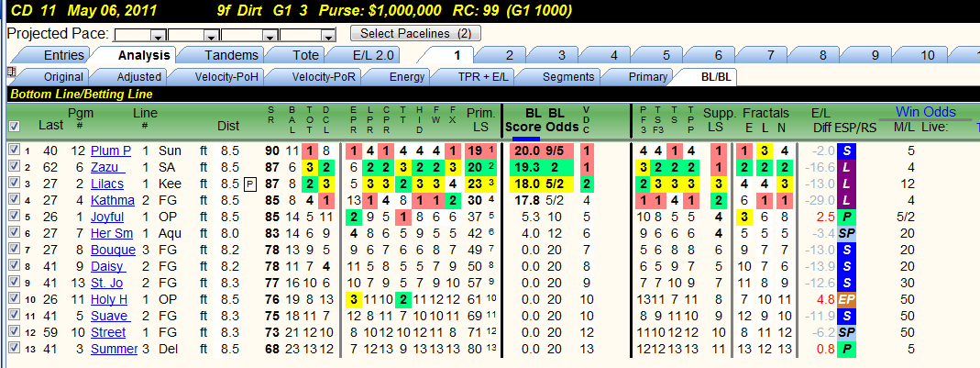980x368 pixels.
Task: Switch to the Entries tab
Action: pos(63,55)
